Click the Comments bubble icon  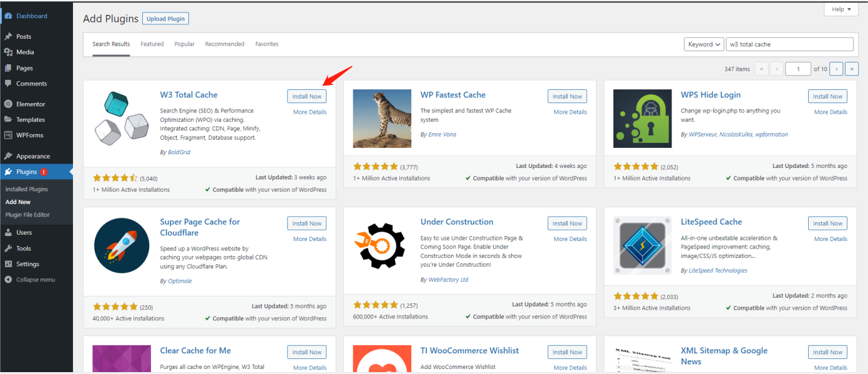tap(8, 84)
